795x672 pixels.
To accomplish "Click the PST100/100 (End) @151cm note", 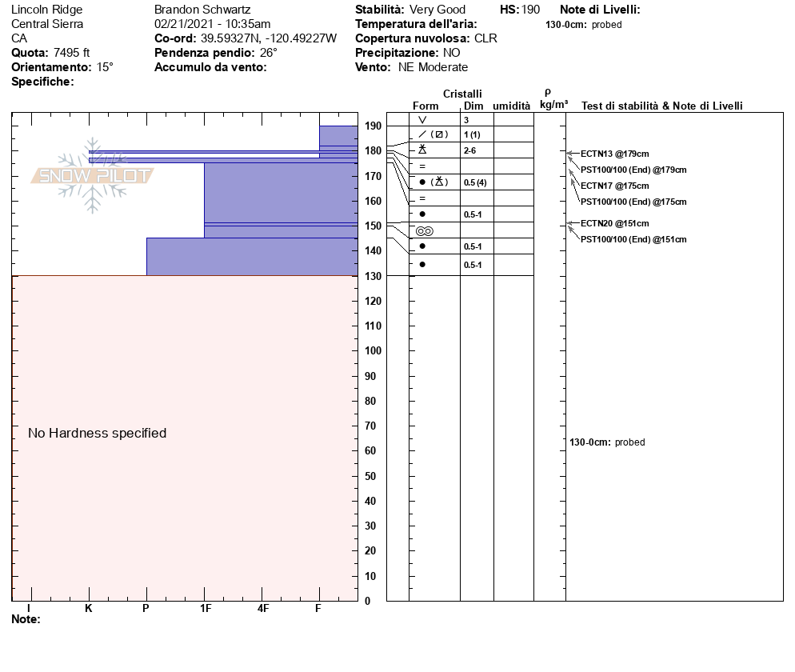I will click(633, 239).
